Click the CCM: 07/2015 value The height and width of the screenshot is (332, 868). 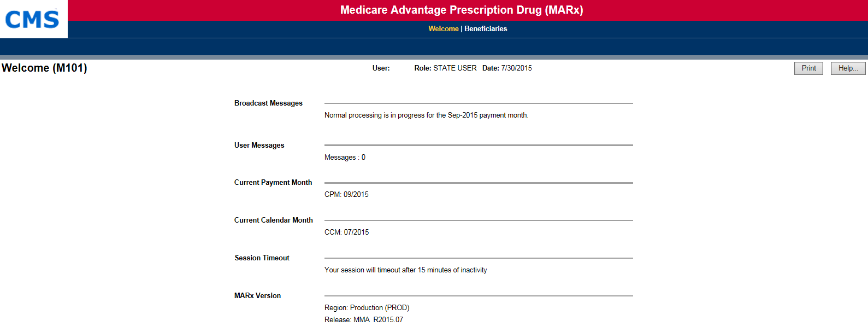click(x=346, y=232)
